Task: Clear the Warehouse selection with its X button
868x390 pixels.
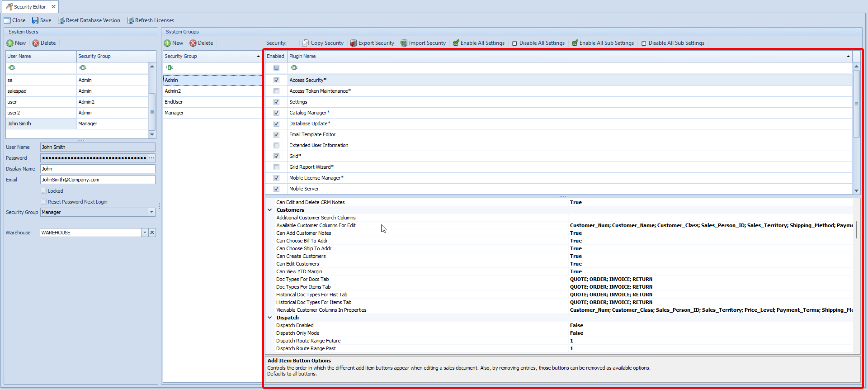Action: 152,233
